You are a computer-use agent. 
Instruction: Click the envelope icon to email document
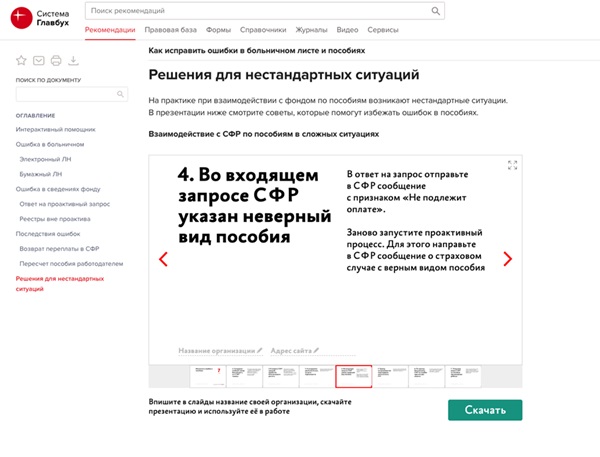39,60
